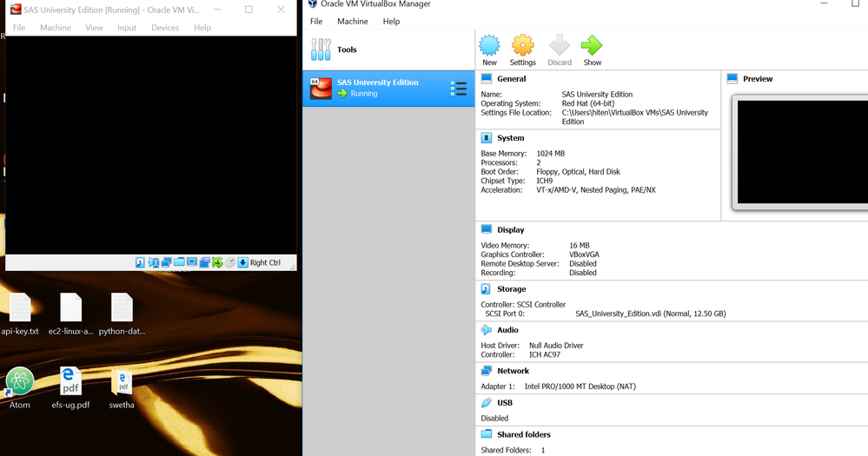Open the Tools wrench icon in the sidebar
This screenshot has width=868, height=456.
321,50
